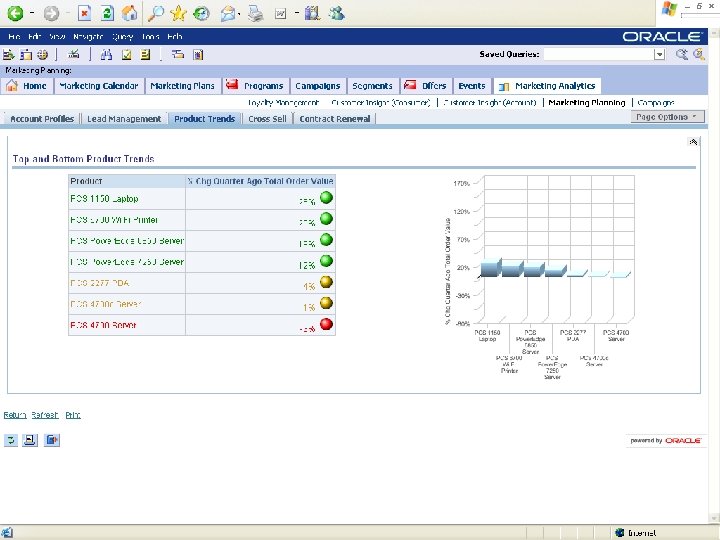Viewport: 720px width, 540px height.
Task: Open the Offers tab
Action: tap(425, 86)
